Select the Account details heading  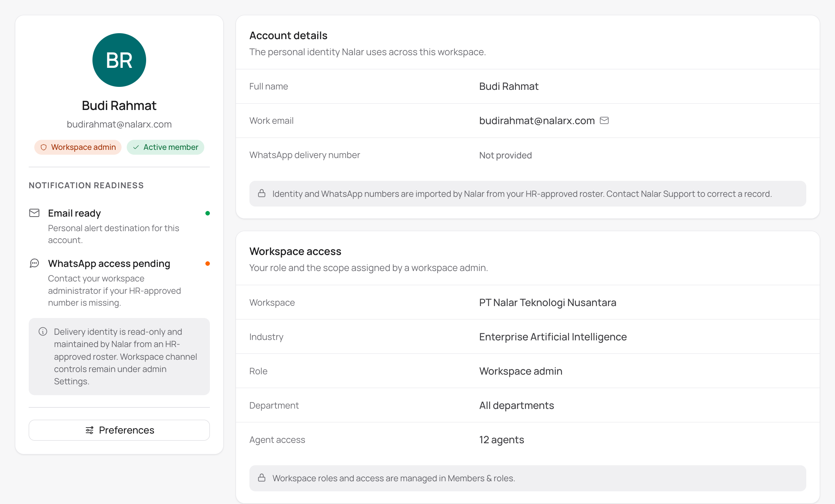point(288,35)
